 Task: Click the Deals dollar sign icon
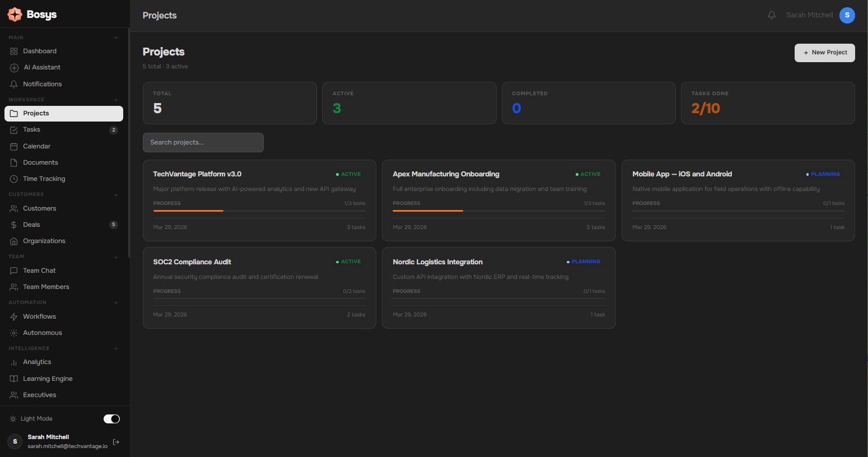coord(14,225)
